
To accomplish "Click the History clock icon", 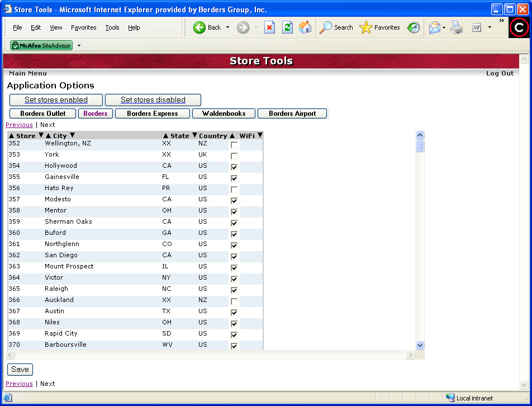I will pyautogui.click(x=414, y=27).
